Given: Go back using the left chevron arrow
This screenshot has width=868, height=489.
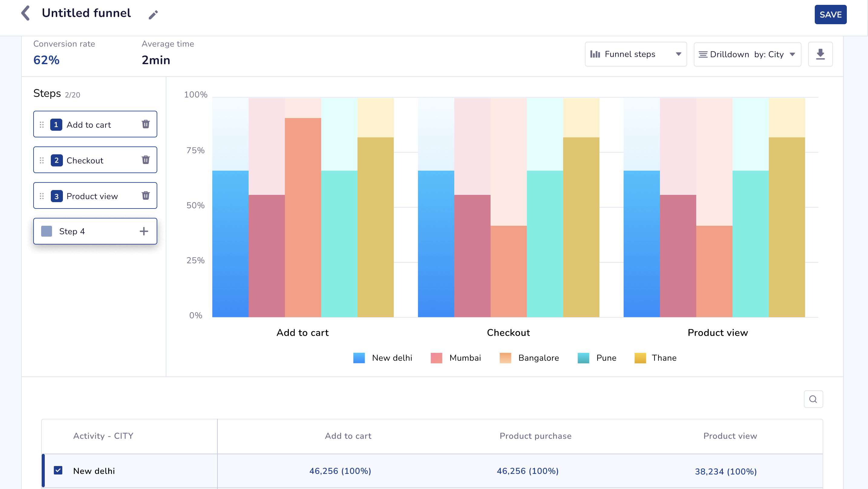Looking at the screenshot, I should point(26,14).
